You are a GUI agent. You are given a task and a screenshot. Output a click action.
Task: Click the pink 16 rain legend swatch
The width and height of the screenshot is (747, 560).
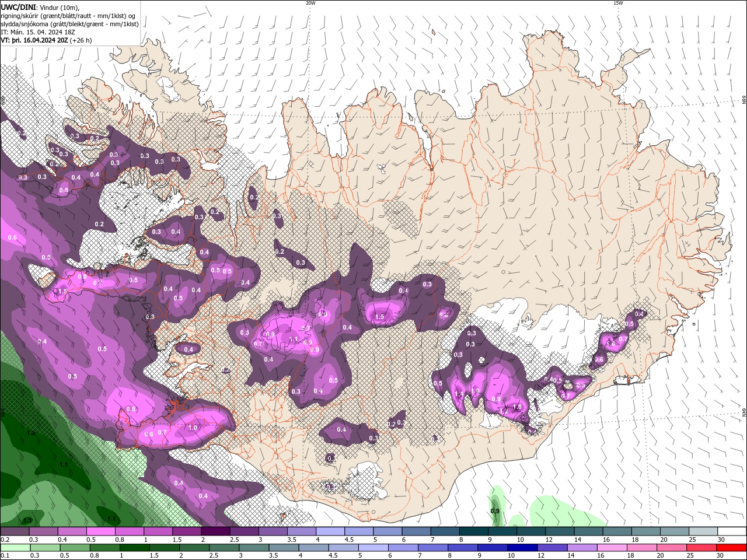coord(612,548)
